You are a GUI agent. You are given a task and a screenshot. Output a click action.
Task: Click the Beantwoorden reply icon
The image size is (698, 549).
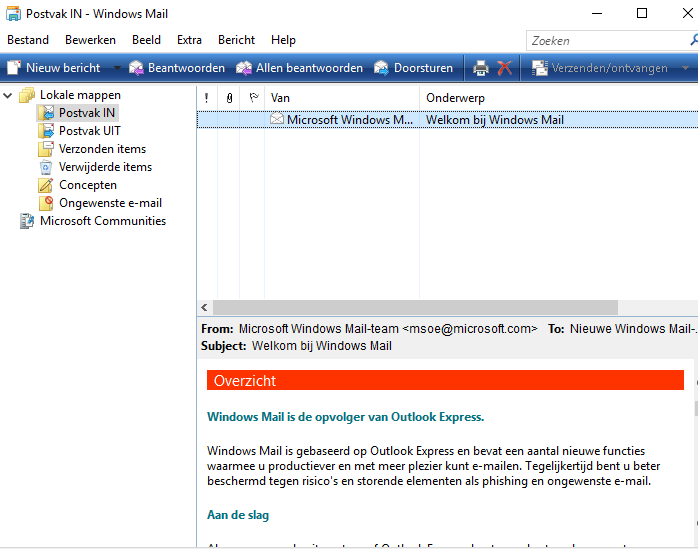coord(136,68)
